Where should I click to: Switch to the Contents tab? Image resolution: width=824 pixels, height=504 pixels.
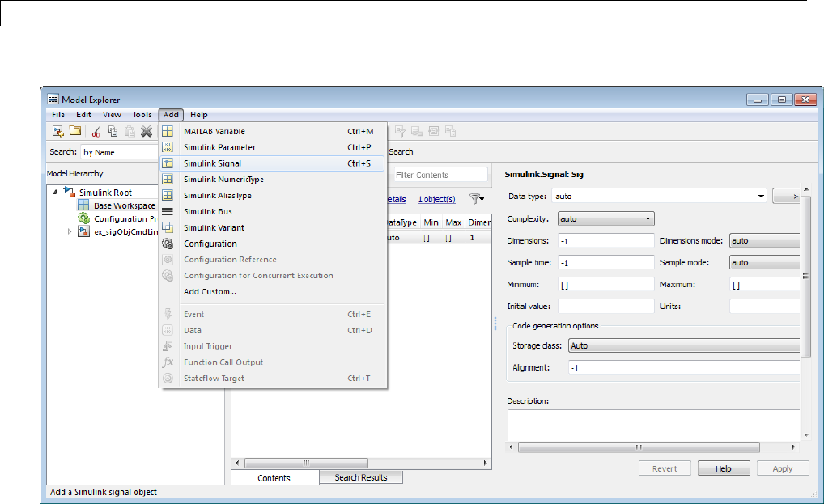click(274, 478)
